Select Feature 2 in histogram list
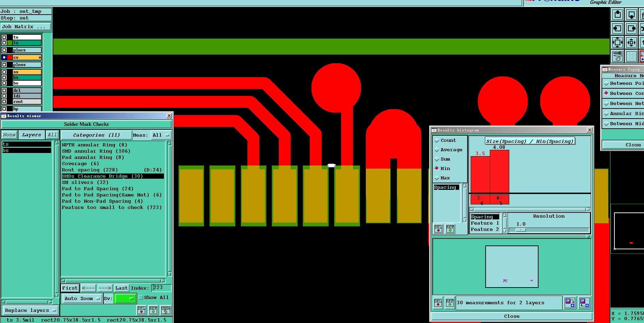 pos(485,229)
